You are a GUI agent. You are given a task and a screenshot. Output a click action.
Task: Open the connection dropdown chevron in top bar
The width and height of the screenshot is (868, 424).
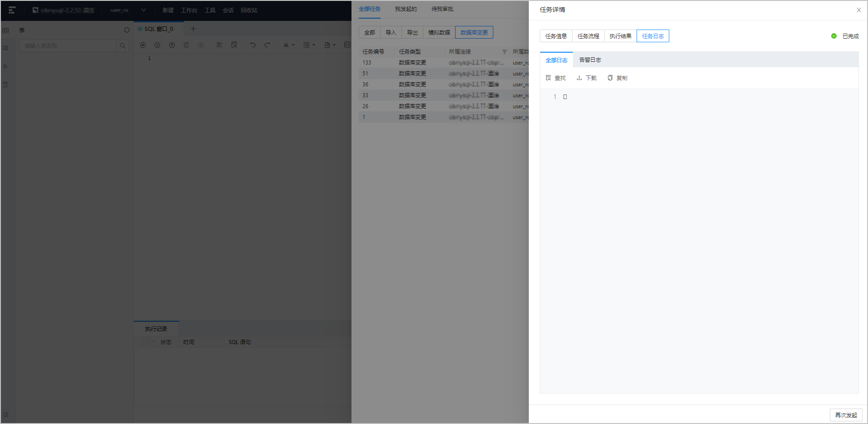pyautogui.click(x=144, y=10)
